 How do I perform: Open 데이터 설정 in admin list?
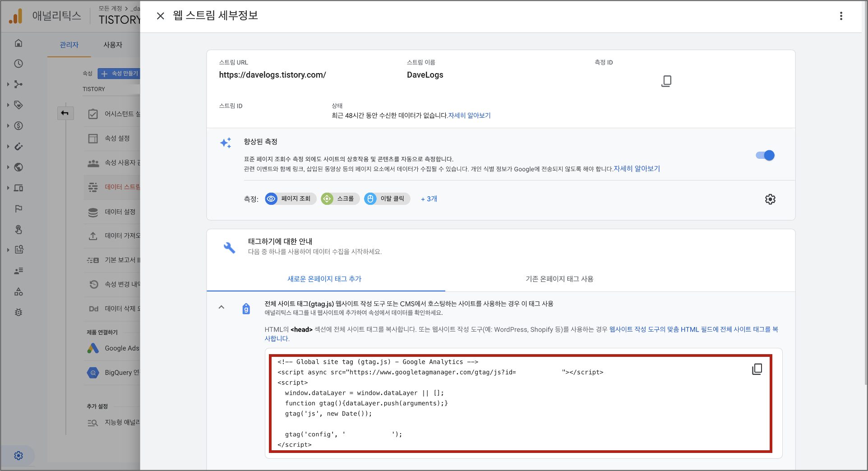(112, 212)
